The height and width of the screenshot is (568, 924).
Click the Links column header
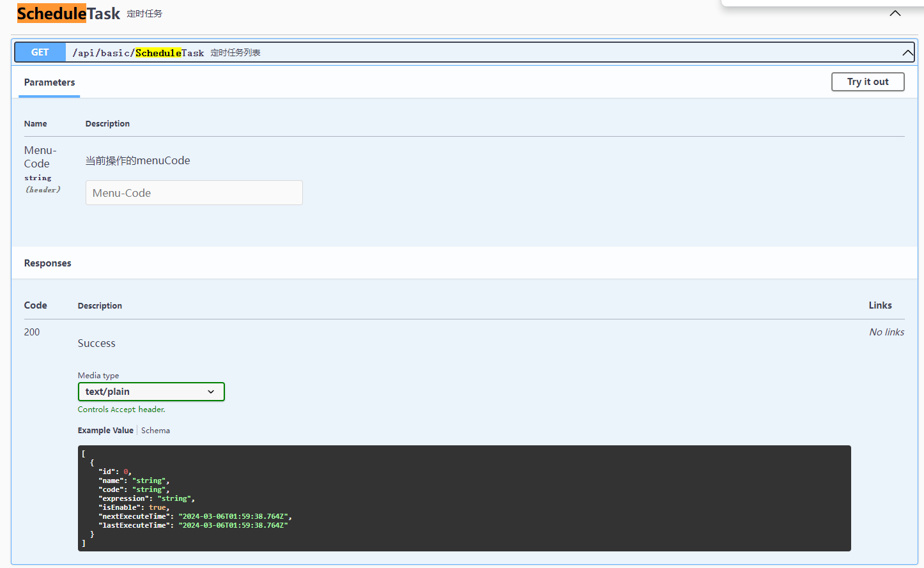[880, 305]
